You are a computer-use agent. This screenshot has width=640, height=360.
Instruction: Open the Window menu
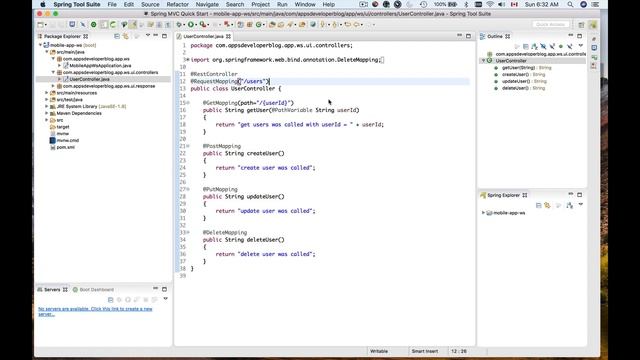pyautogui.click(x=305, y=4)
